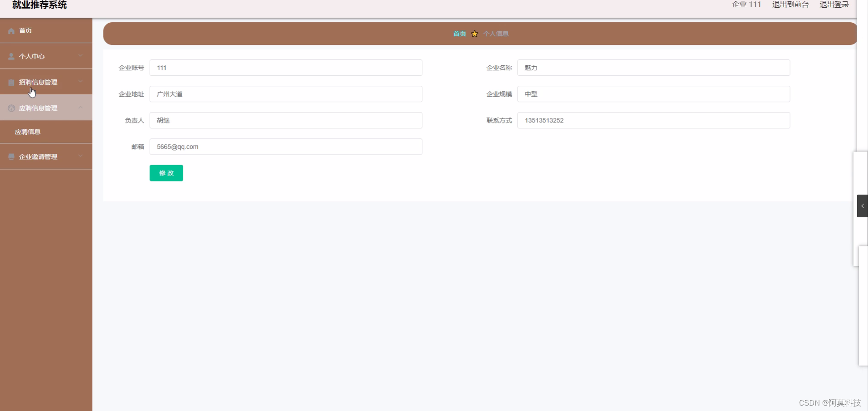
Task: Click the document icon beside 招聘信息管理
Action: tap(11, 82)
